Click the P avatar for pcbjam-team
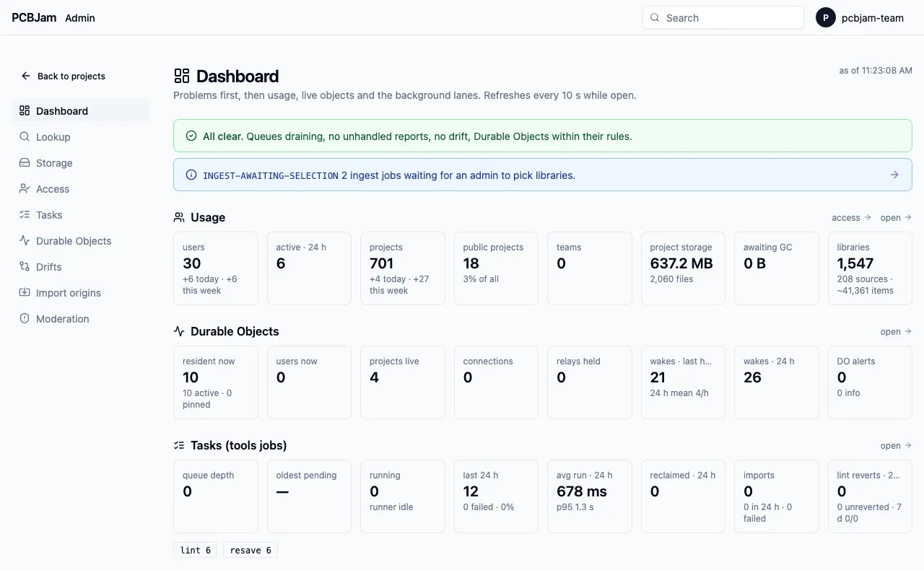The height and width of the screenshot is (570, 924). click(x=826, y=17)
